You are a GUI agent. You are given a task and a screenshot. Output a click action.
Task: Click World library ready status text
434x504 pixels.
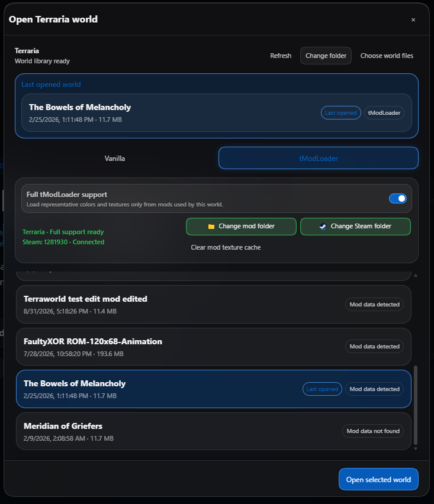click(x=42, y=61)
